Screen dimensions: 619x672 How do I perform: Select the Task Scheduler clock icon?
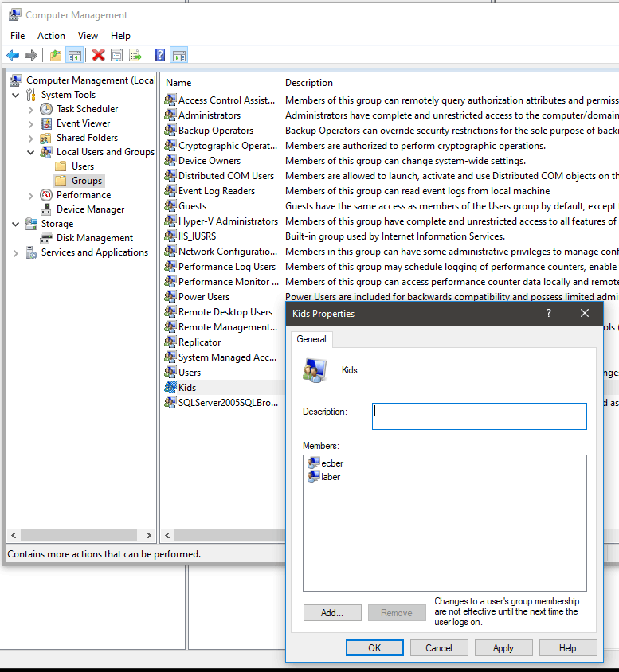[46, 109]
